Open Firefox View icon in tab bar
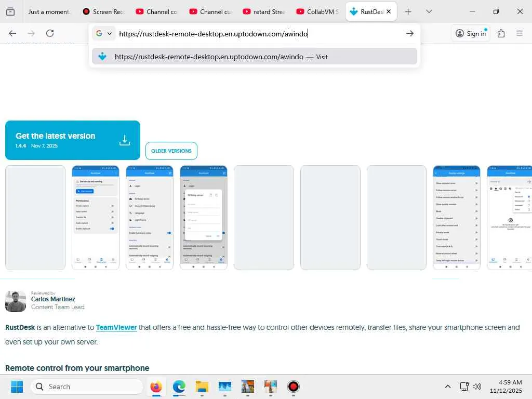 coord(10,11)
